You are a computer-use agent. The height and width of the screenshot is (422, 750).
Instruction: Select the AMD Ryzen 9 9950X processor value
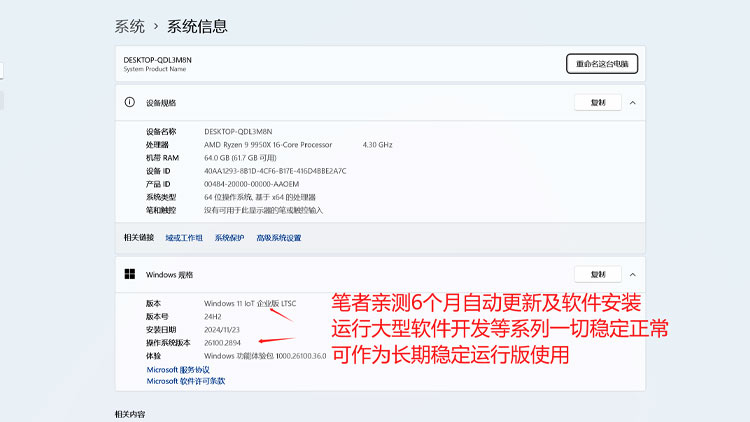pyautogui.click(x=268, y=144)
